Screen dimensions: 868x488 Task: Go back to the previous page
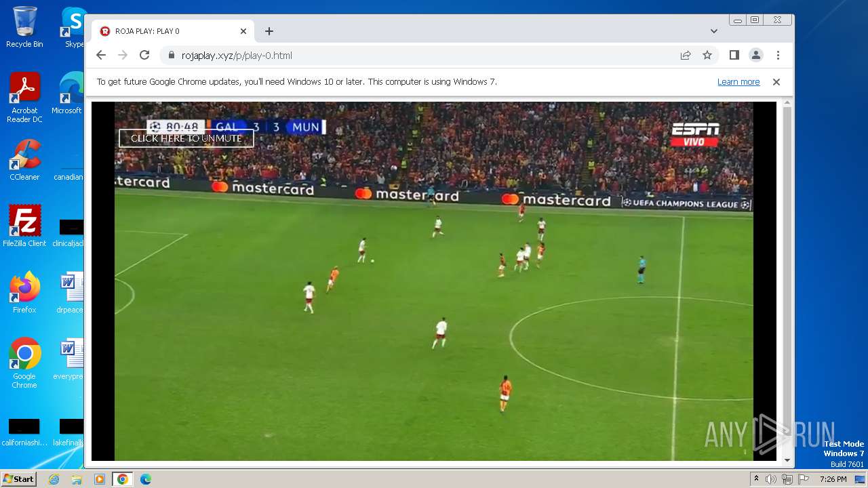[x=101, y=56]
